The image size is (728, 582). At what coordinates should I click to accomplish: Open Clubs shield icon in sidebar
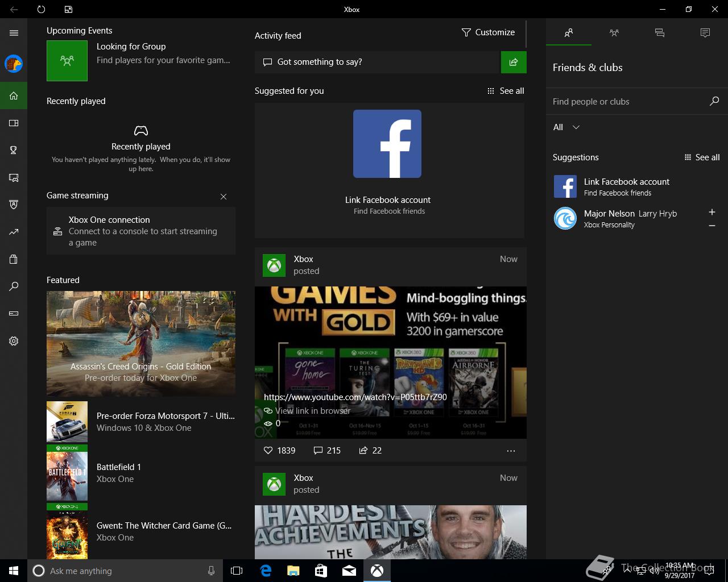point(14,205)
